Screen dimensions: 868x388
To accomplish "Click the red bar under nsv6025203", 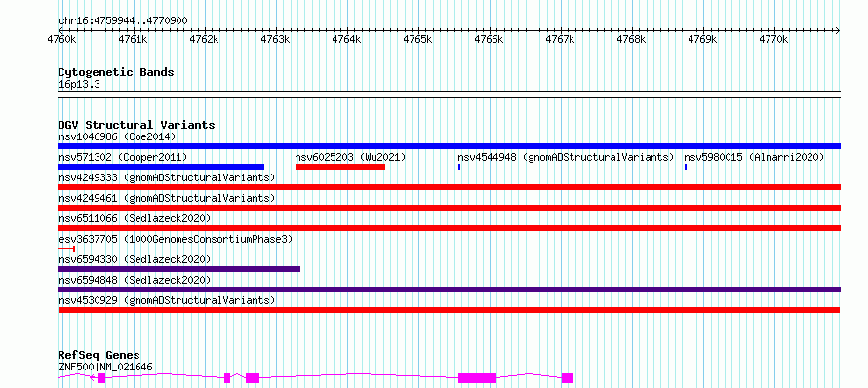I will (340, 167).
